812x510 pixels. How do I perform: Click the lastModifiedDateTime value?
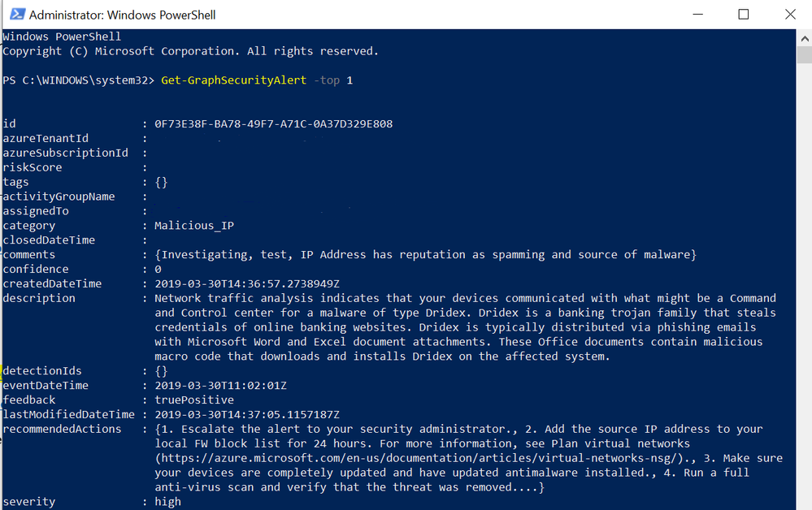(247, 415)
